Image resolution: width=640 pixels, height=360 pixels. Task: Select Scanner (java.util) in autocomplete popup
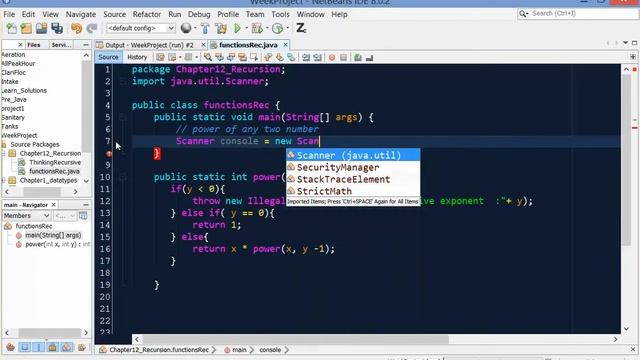(353, 155)
